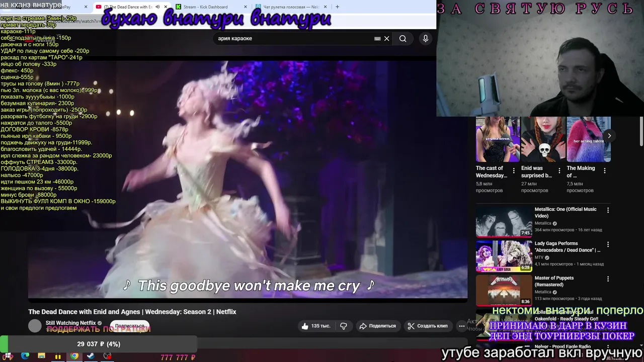The width and height of the screenshot is (644, 362).
Task: Open 'Enid was surprised' short thumbnail
Action: tap(543, 139)
